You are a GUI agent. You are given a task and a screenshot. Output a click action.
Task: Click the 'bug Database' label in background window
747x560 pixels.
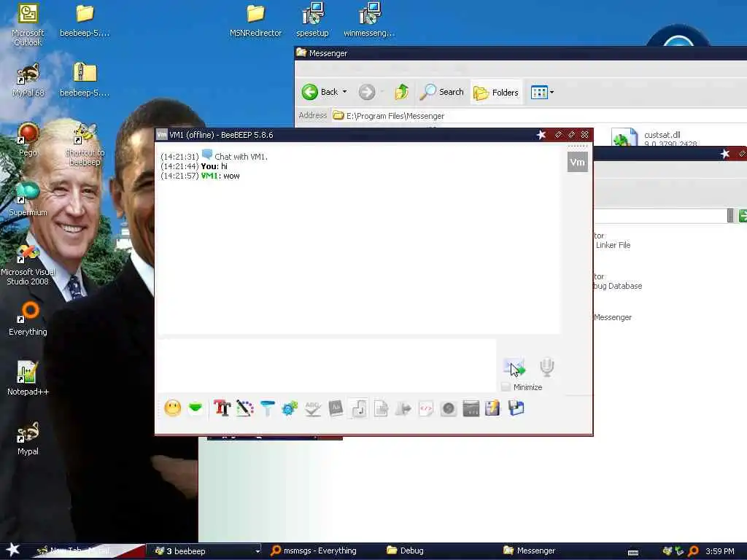tap(618, 286)
